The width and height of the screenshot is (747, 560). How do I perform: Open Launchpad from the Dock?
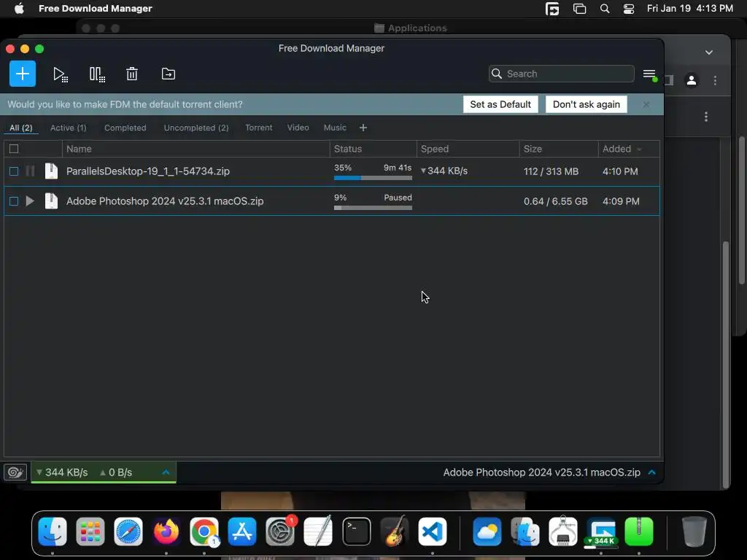point(90,532)
